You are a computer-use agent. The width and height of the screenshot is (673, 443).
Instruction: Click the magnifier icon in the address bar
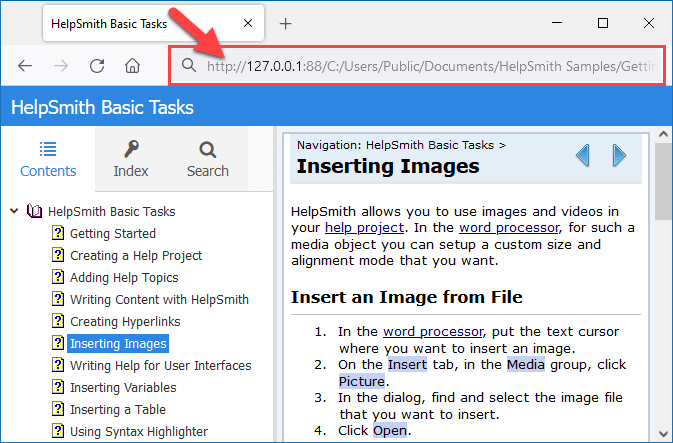click(188, 65)
